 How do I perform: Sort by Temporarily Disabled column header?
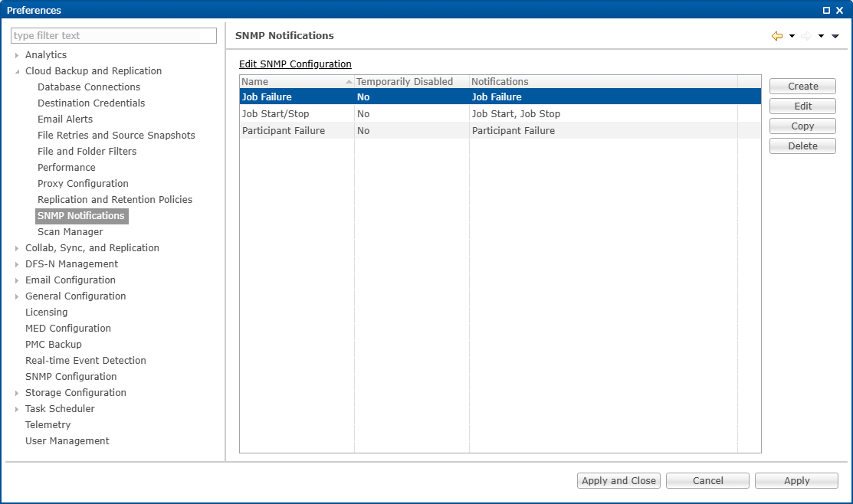412,81
